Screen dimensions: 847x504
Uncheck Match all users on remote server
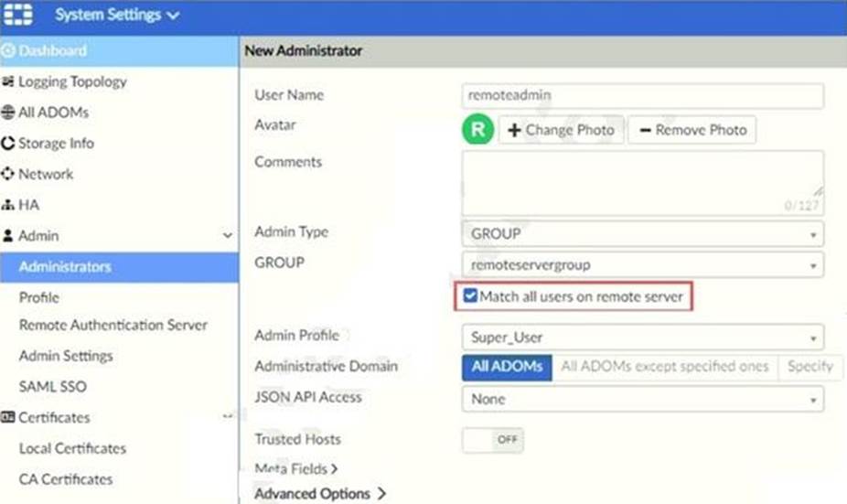click(x=470, y=296)
